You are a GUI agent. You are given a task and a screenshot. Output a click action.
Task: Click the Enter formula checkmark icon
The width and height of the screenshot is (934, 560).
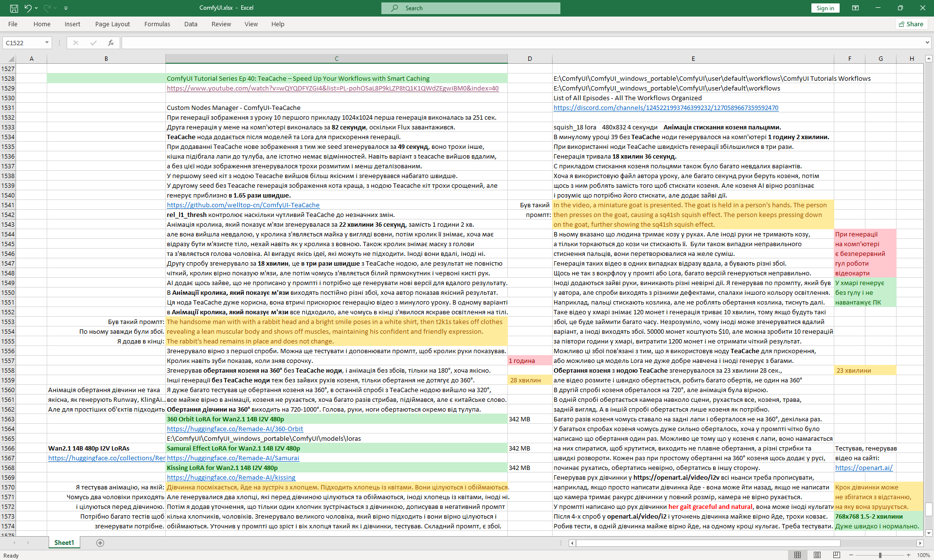[93, 43]
